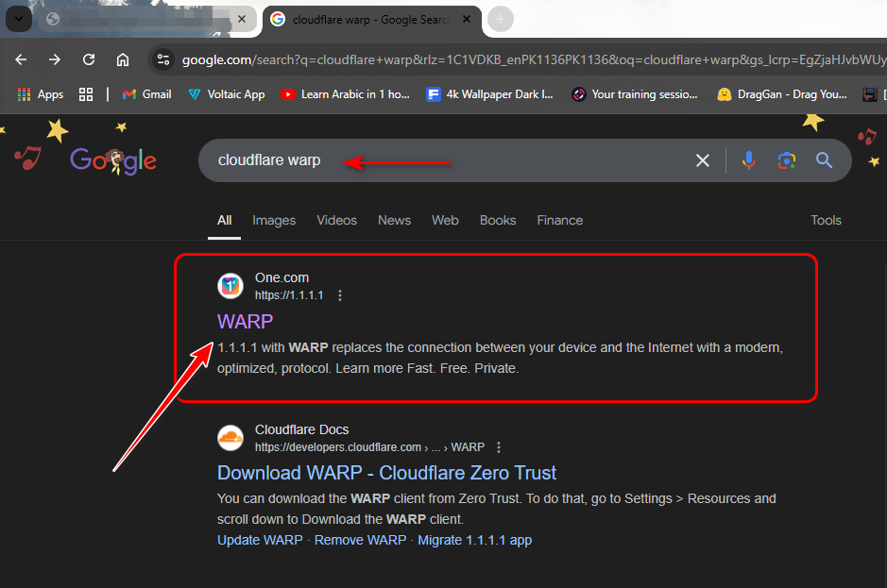
Task: Click the One.com site name
Action: pyautogui.click(x=281, y=277)
